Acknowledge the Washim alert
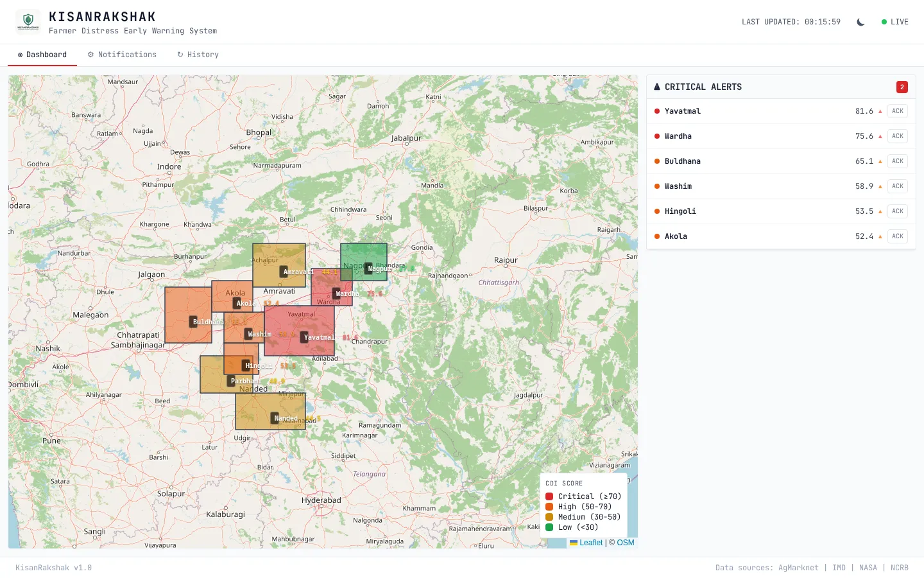Screen dimensions: 924x578 pos(898,186)
